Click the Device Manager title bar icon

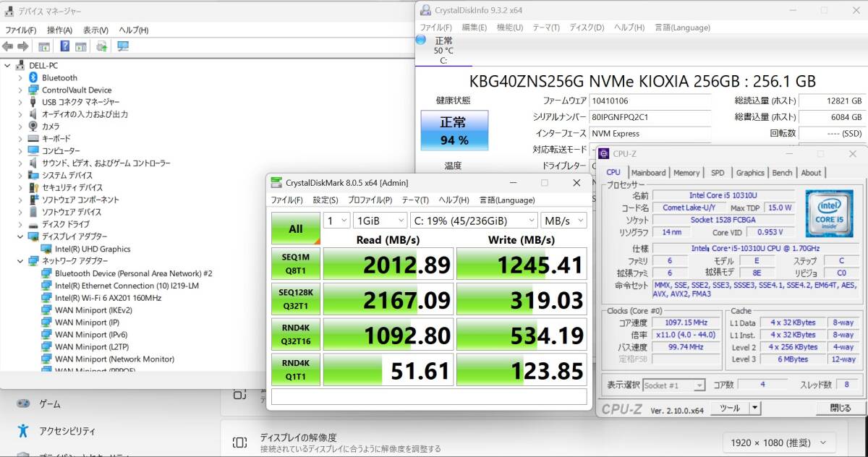(8, 11)
